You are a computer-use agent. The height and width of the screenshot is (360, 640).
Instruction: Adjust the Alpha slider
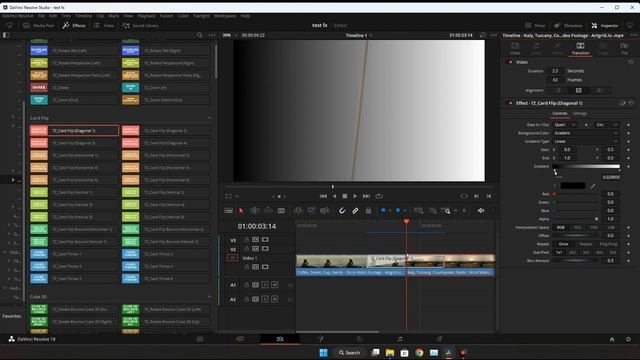[x=576, y=219]
